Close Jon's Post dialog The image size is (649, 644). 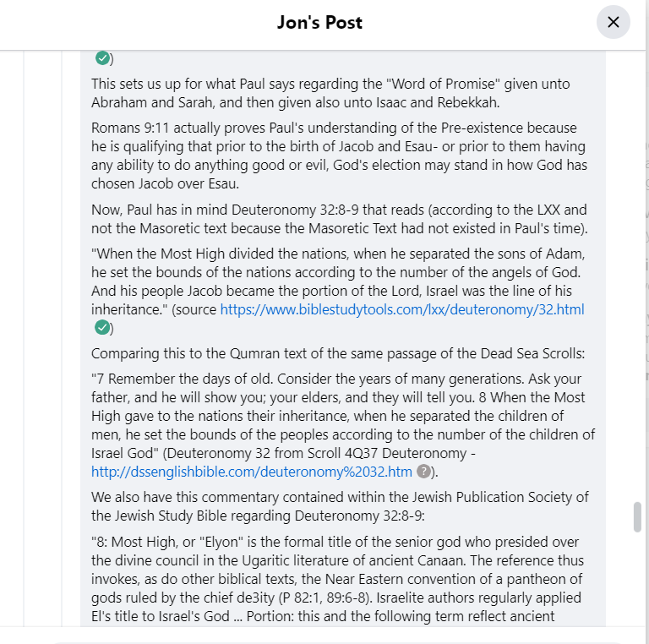pyautogui.click(x=613, y=22)
